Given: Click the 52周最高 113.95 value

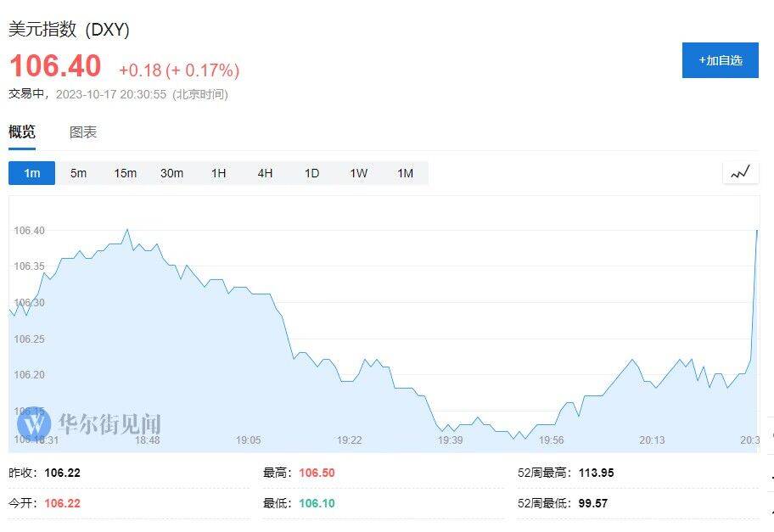Looking at the screenshot, I should [596, 473].
